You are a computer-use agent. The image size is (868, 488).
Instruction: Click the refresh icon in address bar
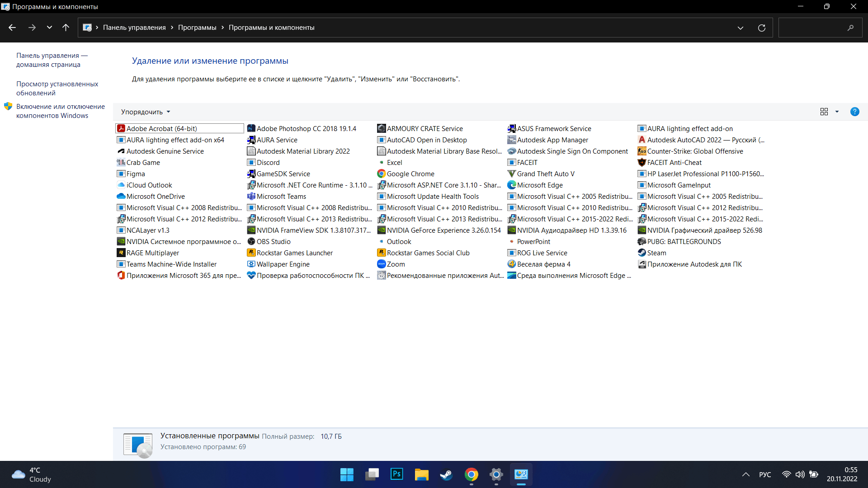coord(762,28)
